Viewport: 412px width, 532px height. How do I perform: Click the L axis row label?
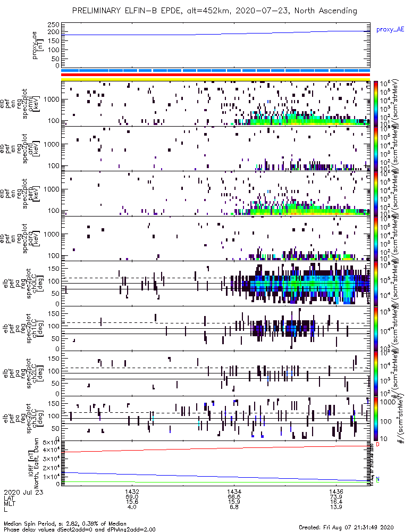coord(6,510)
